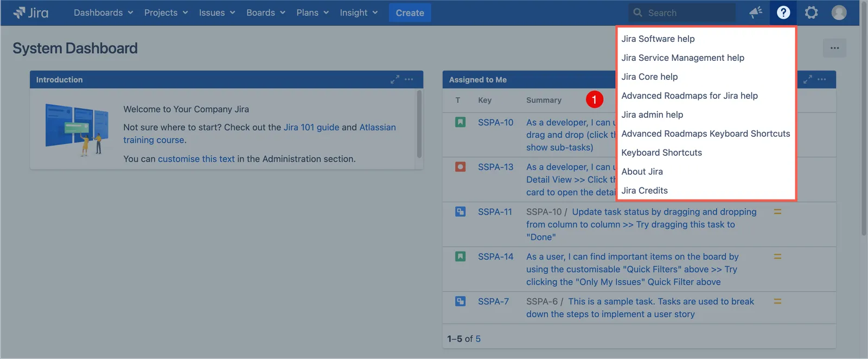Click the Summary column header
Screen dimensions: 868x359
pos(544,100)
